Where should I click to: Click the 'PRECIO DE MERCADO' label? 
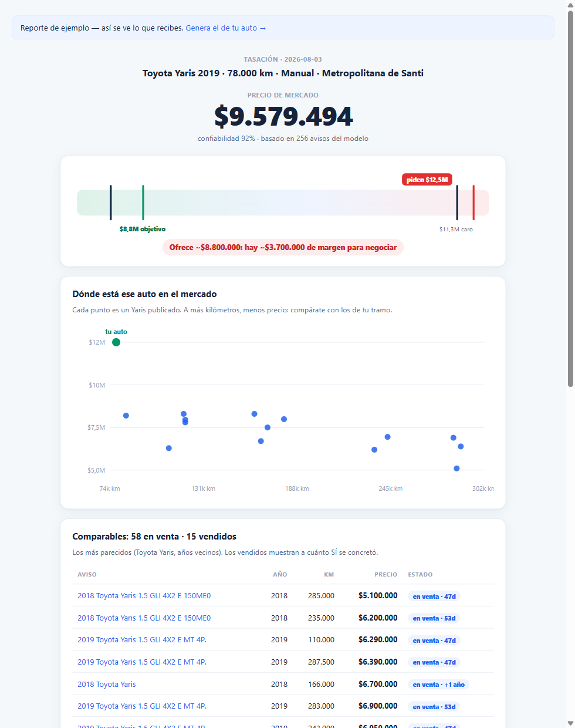[x=283, y=95]
